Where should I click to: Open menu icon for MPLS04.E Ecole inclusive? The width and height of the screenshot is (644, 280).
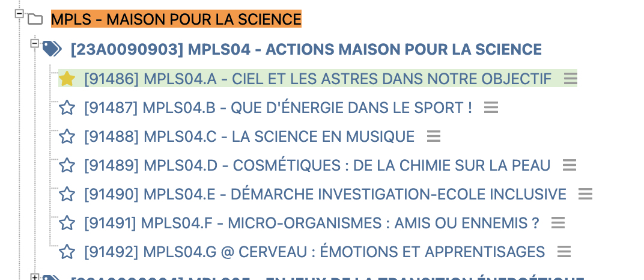click(585, 194)
